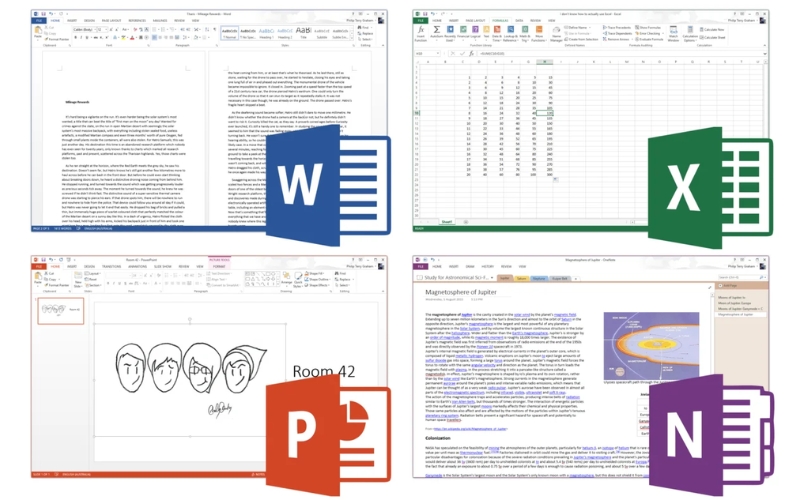The width and height of the screenshot is (800, 500).
Task: Toggle Italic in the Word ribbon
Action: (81, 37)
